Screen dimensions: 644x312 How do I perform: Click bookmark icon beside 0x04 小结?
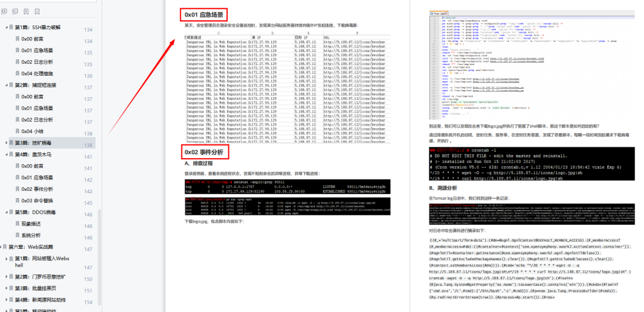(17, 131)
